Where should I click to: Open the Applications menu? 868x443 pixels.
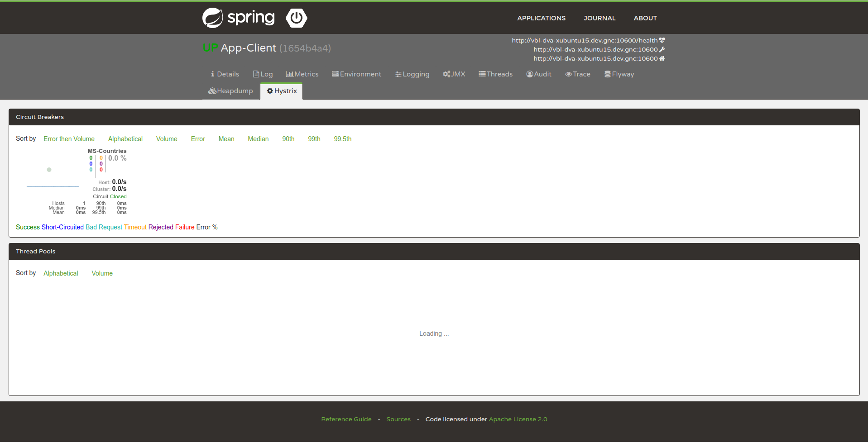pos(541,18)
